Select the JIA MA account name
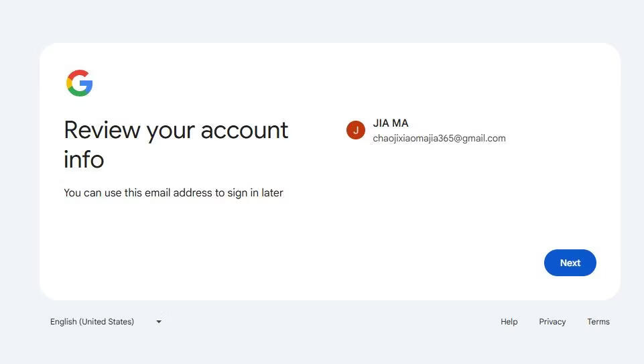 click(390, 123)
